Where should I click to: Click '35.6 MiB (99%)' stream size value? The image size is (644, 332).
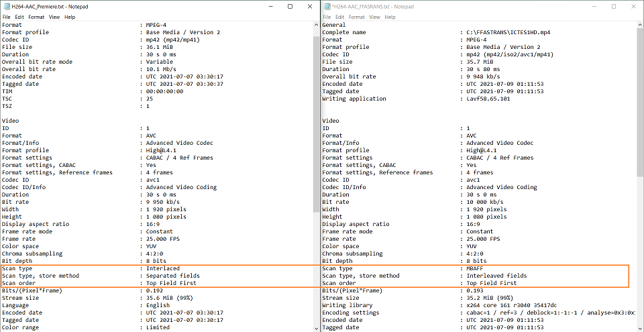[x=170, y=298]
